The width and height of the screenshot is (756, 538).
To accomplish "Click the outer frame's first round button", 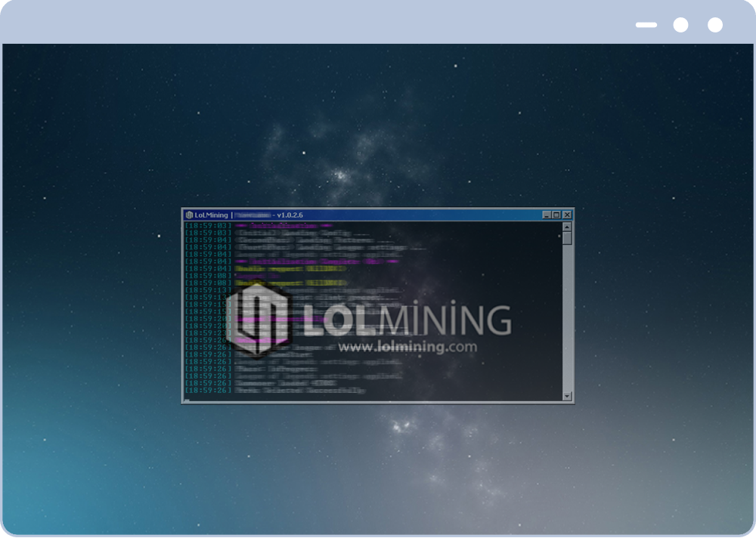I will [681, 25].
